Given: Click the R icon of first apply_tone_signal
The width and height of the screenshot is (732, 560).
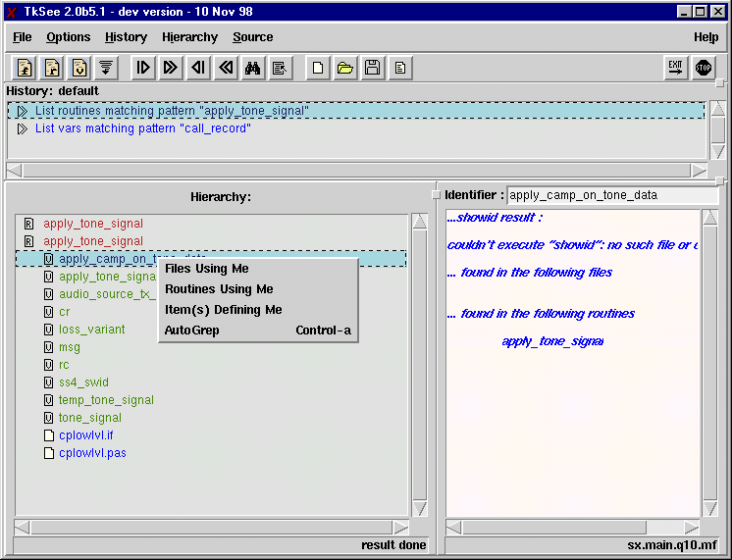Looking at the screenshot, I should pos(28,224).
